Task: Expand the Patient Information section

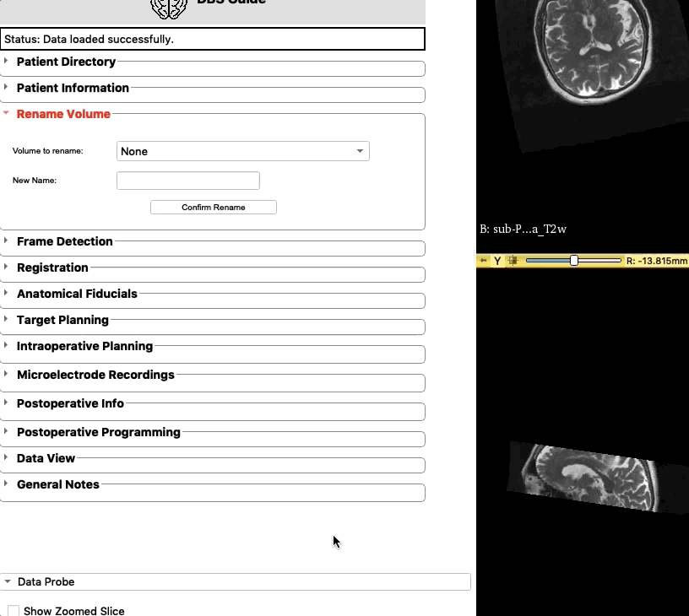Action: point(73,88)
